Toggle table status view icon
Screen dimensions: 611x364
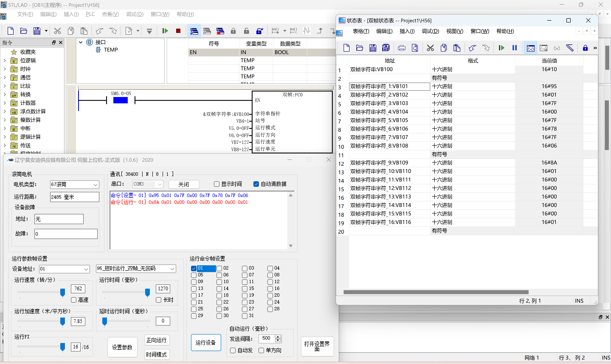[531, 48]
